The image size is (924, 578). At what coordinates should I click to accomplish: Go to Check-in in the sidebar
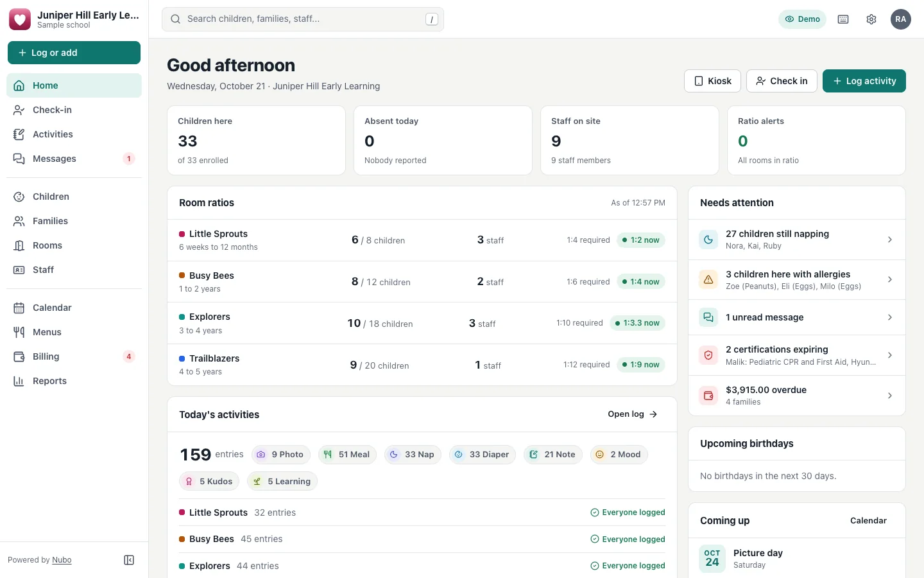pyautogui.click(x=74, y=110)
